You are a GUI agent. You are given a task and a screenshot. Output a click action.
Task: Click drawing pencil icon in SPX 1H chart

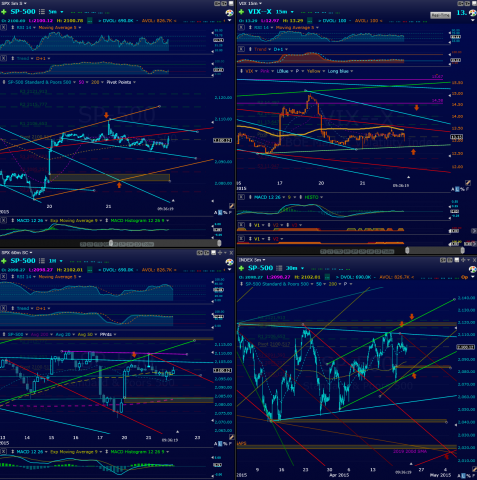pos(231,437)
